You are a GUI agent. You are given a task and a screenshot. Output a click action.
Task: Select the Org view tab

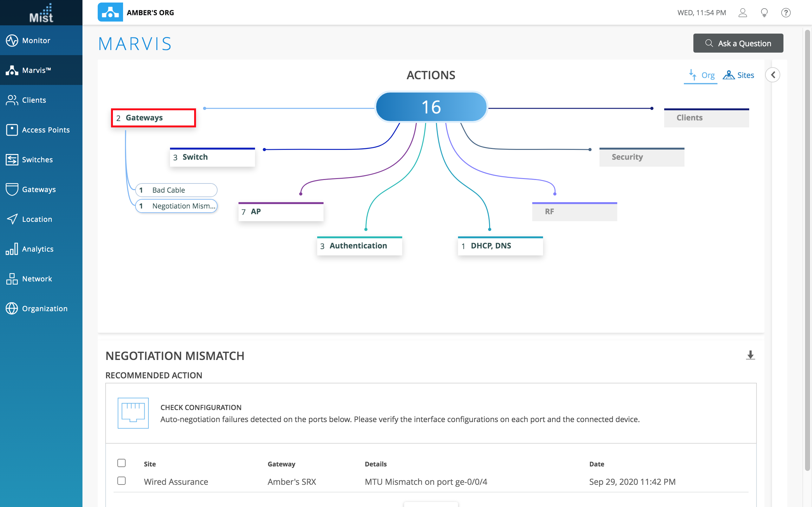(x=701, y=75)
